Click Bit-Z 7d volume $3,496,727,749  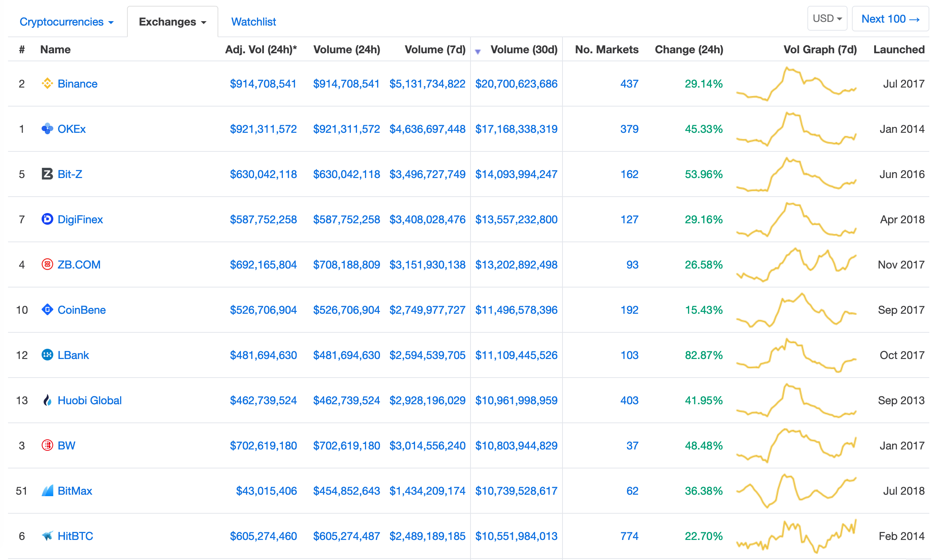427,174
